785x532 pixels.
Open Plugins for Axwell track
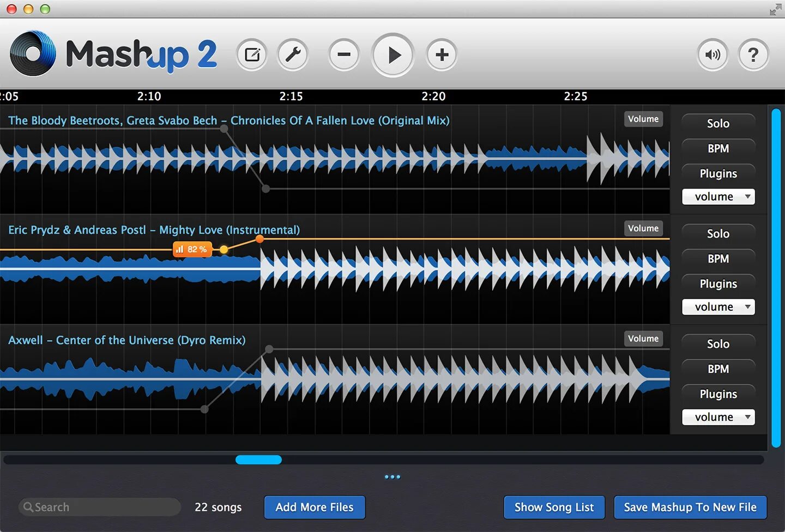pyautogui.click(x=718, y=394)
